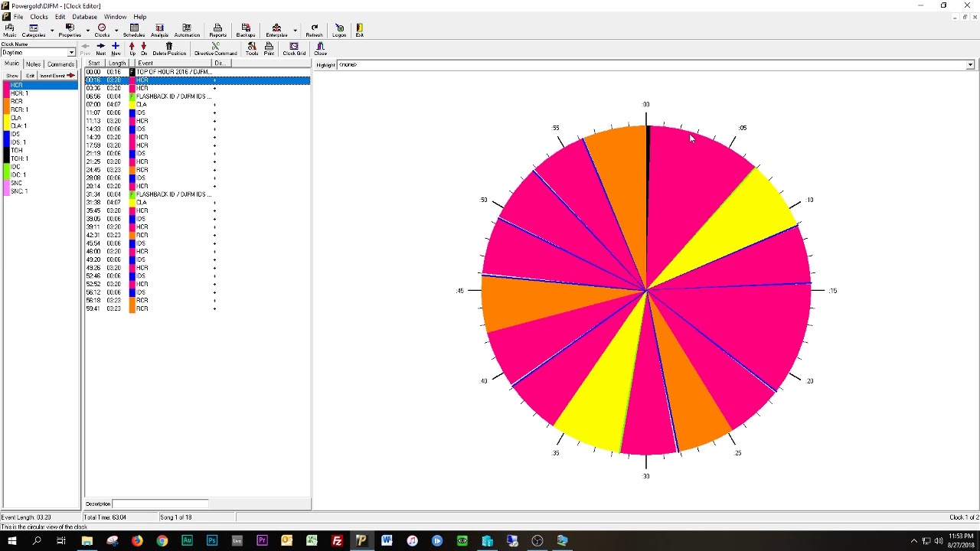The width and height of the screenshot is (980, 551).
Task: Open the Categories toolbar icon
Action: (x=33, y=30)
